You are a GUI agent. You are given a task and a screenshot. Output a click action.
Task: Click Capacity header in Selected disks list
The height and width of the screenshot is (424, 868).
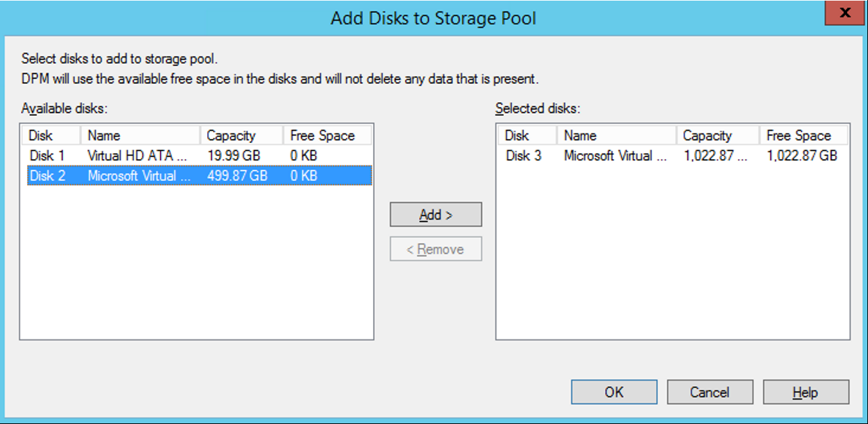[718, 135]
